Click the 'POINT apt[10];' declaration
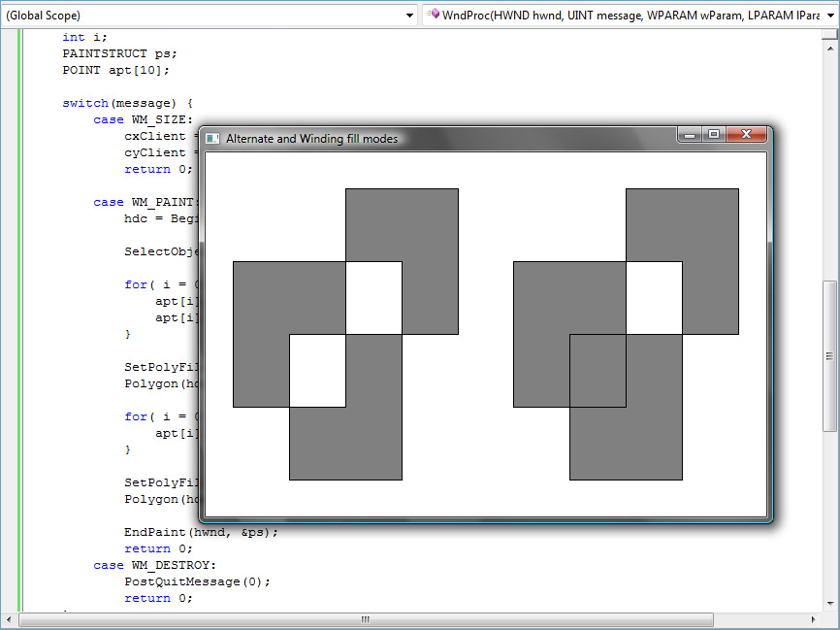This screenshot has width=840, height=630. (115, 70)
